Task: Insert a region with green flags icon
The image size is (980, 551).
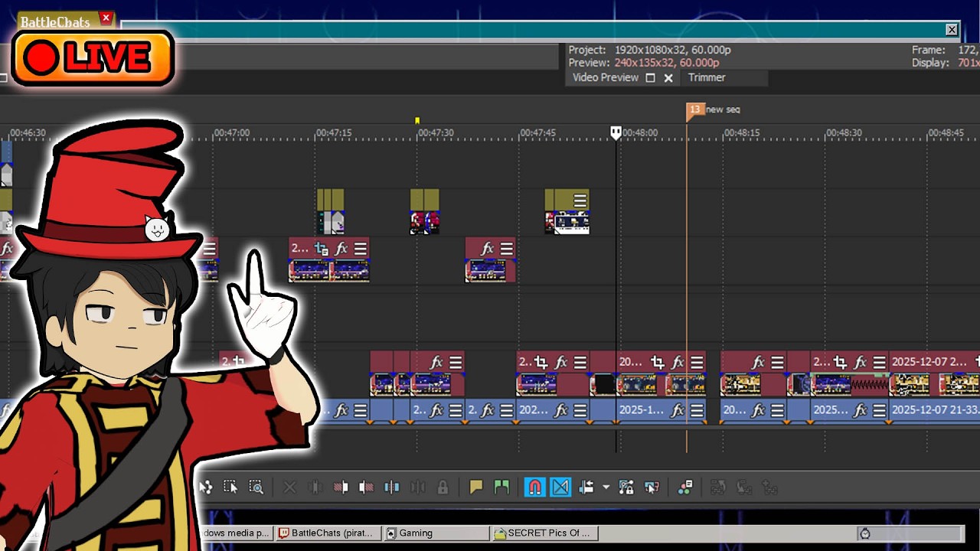Action: tap(501, 487)
